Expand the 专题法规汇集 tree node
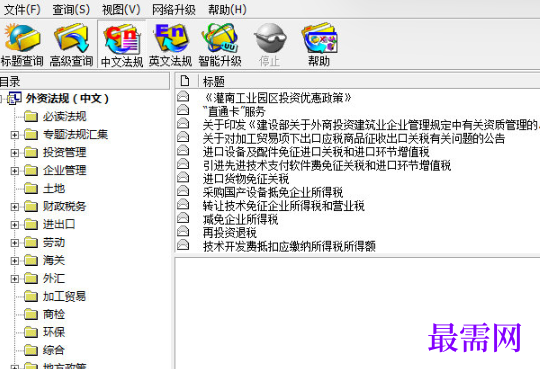 [x=14, y=135]
